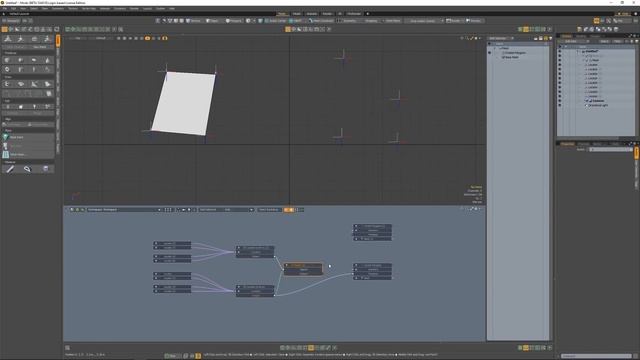Open the Work Plane dropdown
Screen dimensions: 640x360
tap(392, 20)
